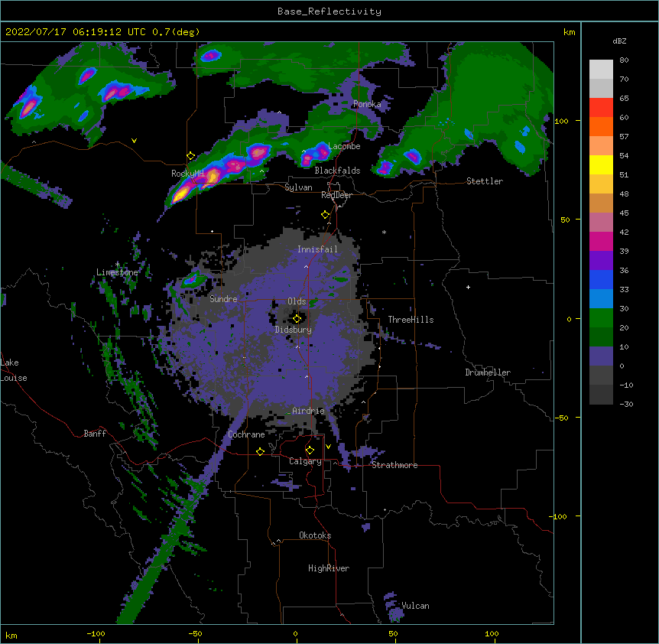This screenshot has width=659, height=644.
Task: Click the Stettler town label
Action: pyautogui.click(x=484, y=181)
